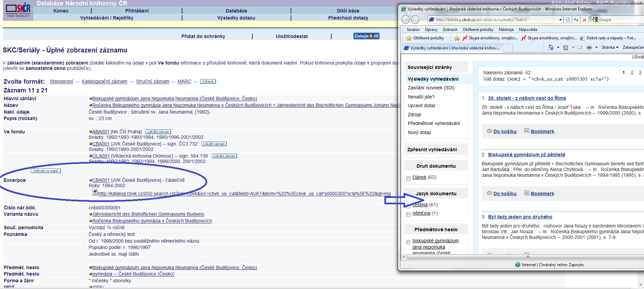This screenshot has width=644, height=289.
Task: Select the Výsledky vyhledávání browser tab
Action: [452, 48]
